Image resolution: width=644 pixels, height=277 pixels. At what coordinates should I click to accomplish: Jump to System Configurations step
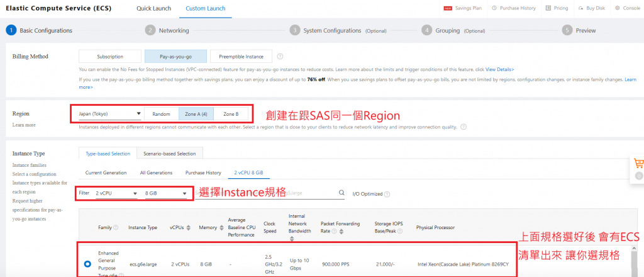point(338,30)
